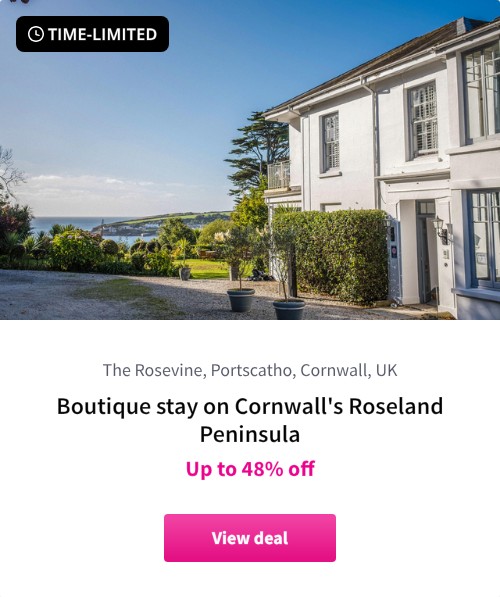Click the tall pine tree behind the hotel

[x=259, y=150]
